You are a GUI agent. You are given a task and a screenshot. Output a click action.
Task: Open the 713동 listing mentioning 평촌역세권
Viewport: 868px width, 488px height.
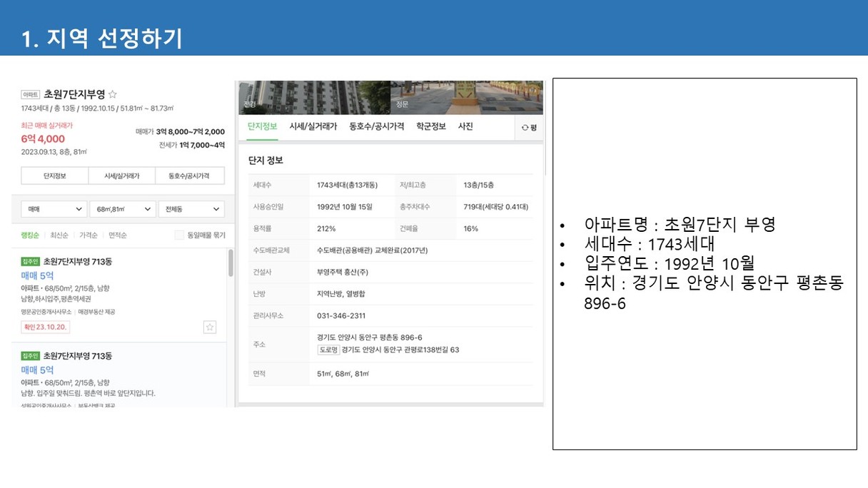coord(119,294)
